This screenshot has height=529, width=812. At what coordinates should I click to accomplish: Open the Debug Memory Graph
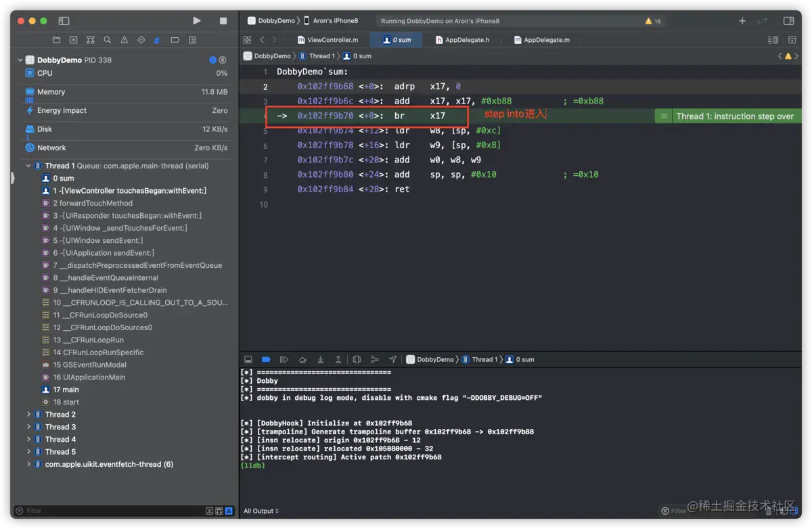click(375, 360)
